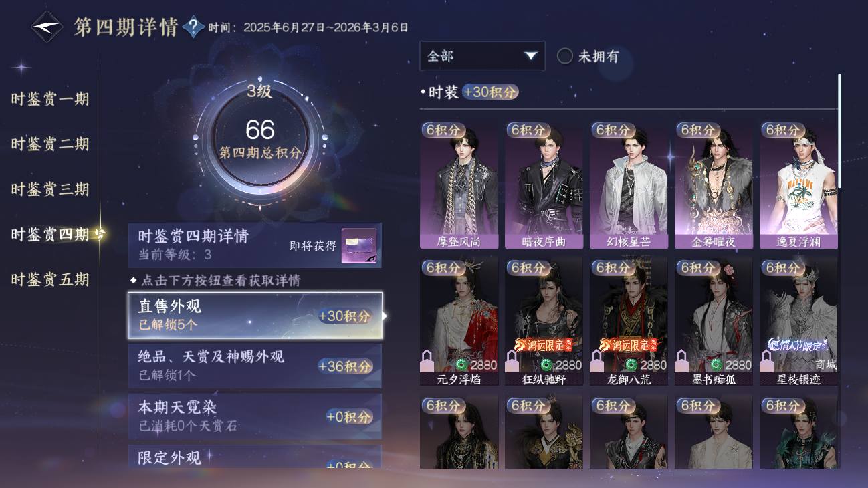Click the back arrow diamond icon

[47, 27]
